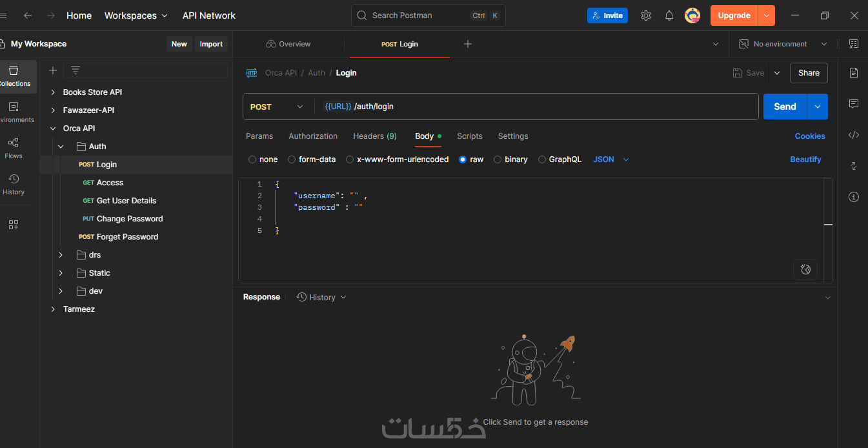This screenshot has width=868, height=448.
Task: Open the Change Password request
Action: click(x=129, y=219)
